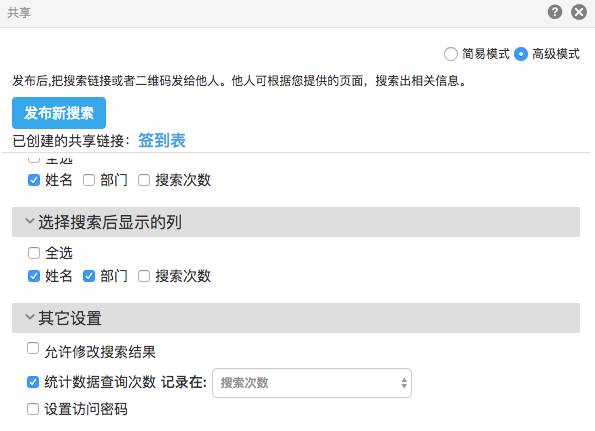This screenshot has width=595, height=431.
Task: Disable 统计数据查询次数 checkbox
Action: click(x=33, y=382)
